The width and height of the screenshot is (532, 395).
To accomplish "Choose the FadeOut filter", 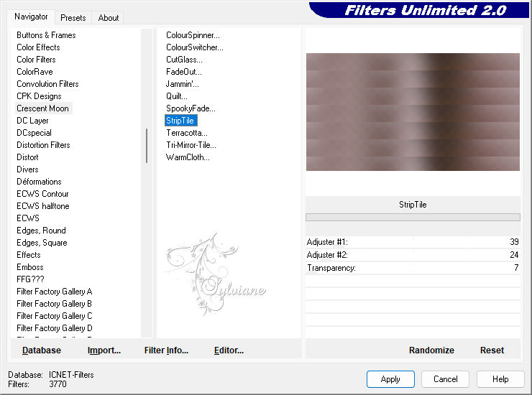I will click(x=184, y=72).
